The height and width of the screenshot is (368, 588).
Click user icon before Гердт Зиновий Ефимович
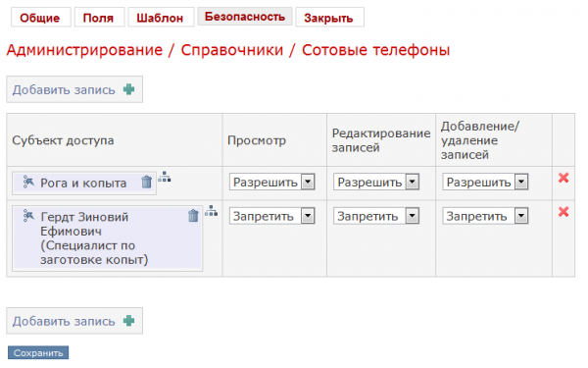pos(28,216)
